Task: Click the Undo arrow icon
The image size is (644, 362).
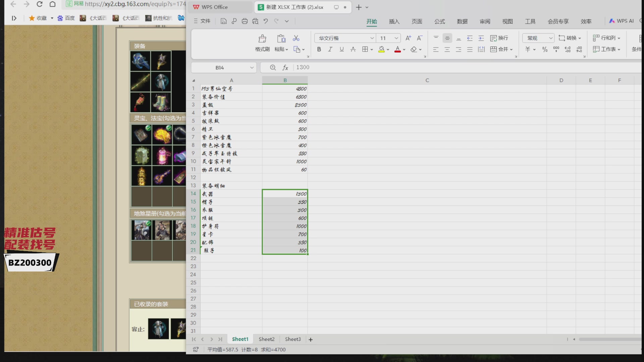Action: click(x=266, y=21)
